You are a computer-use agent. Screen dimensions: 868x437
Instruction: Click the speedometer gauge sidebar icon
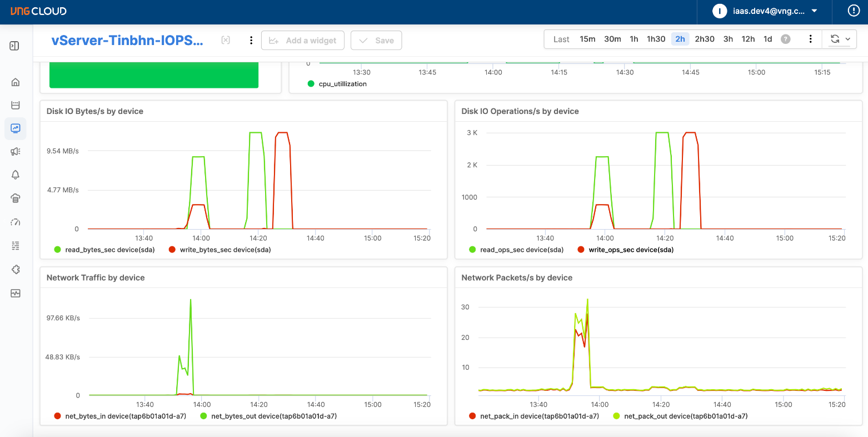click(x=16, y=222)
